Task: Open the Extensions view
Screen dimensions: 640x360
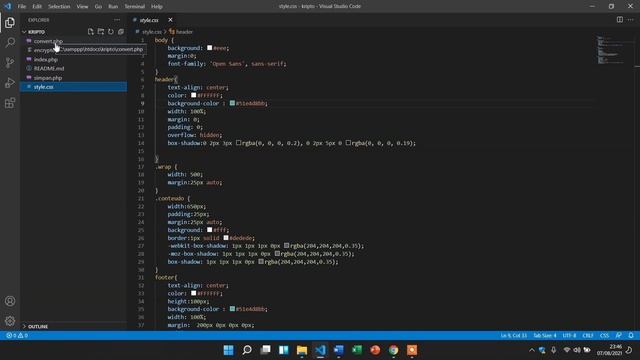Action: click(10, 103)
